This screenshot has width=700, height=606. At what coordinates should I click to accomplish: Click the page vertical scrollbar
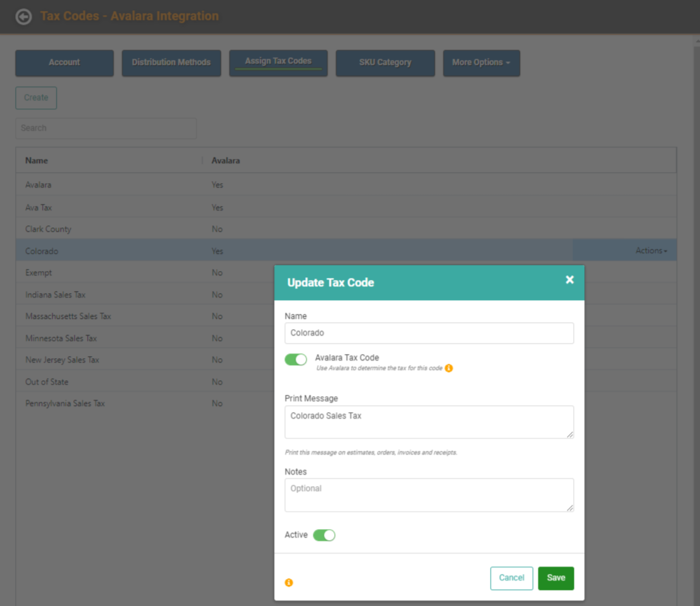pyautogui.click(x=696, y=322)
